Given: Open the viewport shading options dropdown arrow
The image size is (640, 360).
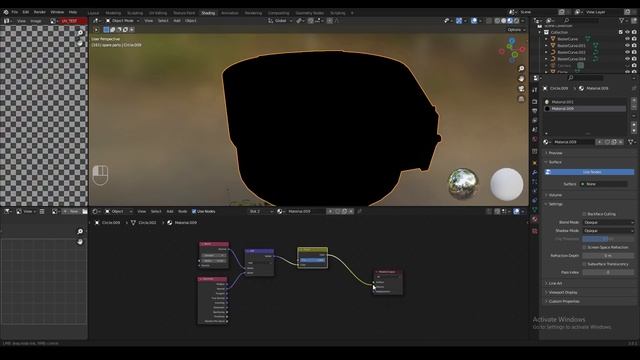Looking at the screenshot, I should 523,20.
